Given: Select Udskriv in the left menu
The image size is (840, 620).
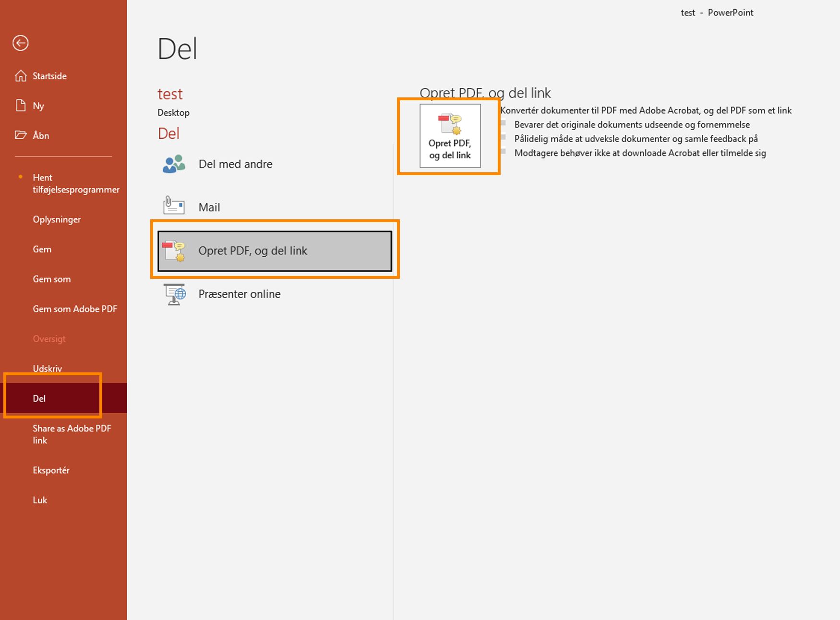Looking at the screenshot, I should [47, 368].
